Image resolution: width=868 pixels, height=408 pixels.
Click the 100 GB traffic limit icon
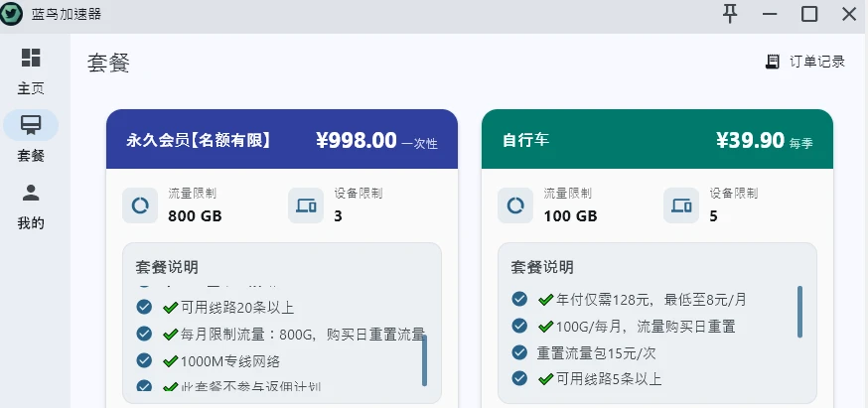point(515,205)
